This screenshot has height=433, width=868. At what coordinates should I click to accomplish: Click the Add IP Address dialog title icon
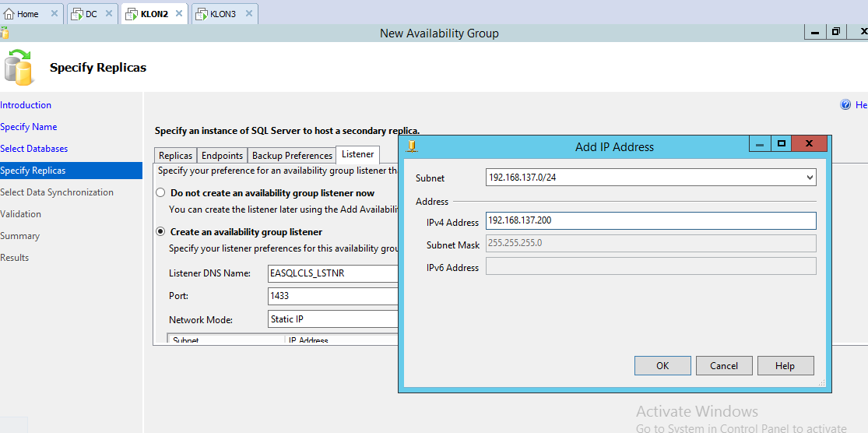[x=413, y=146]
